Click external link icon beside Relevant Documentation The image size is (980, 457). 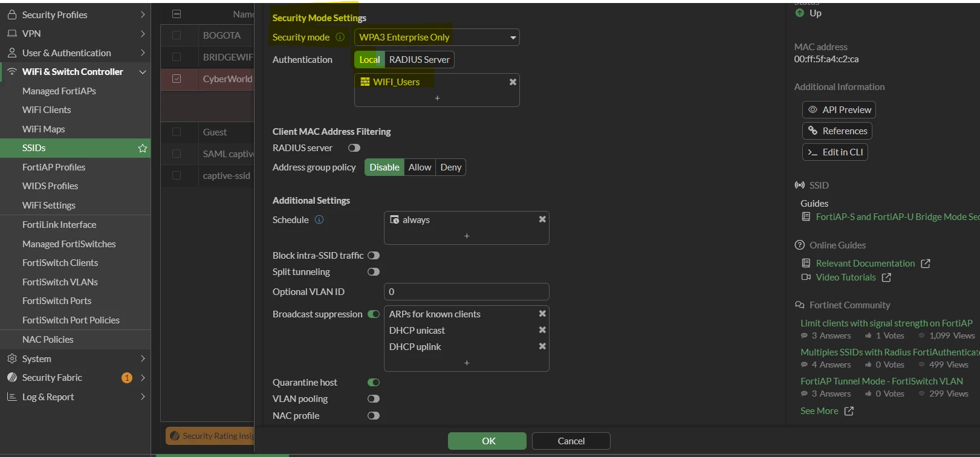click(926, 264)
